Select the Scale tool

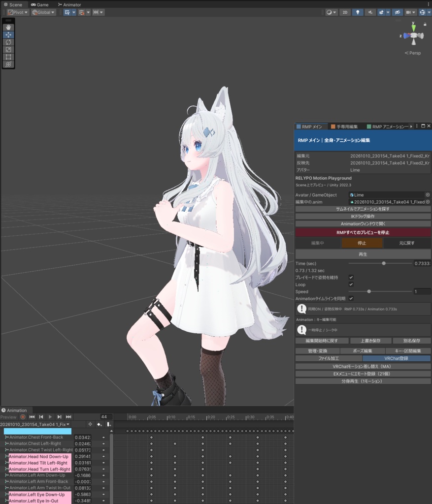click(8, 50)
